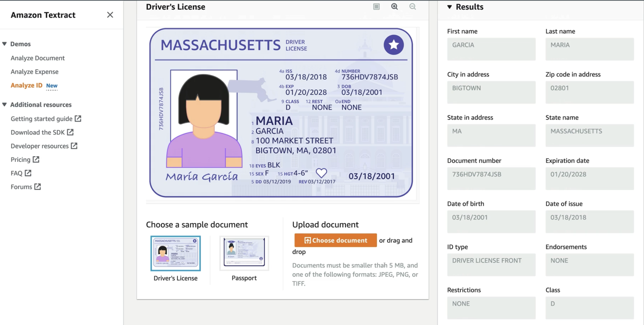Click the zoom in magnifier icon

pos(394,7)
